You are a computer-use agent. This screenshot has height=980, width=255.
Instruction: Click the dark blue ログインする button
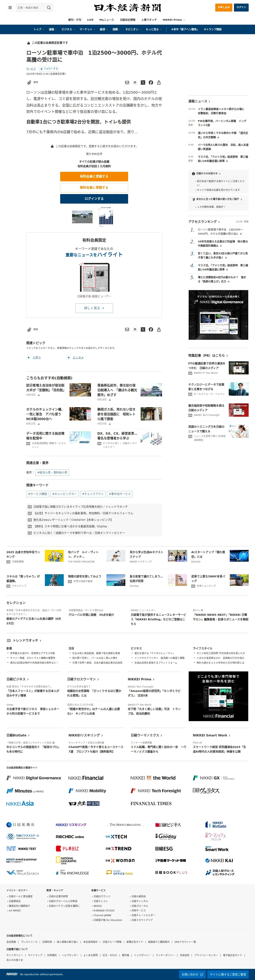click(x=94, y=199)
